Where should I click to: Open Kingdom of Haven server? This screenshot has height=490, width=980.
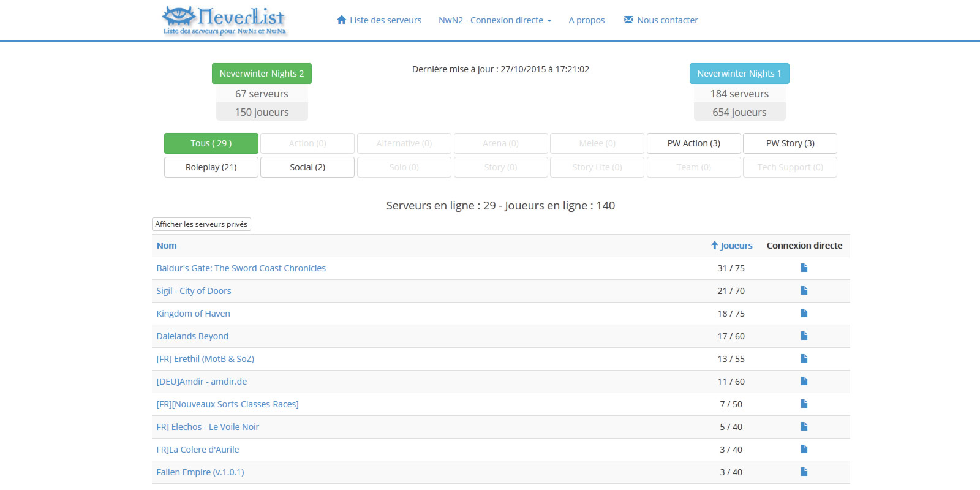pyautogui.click(x=193, y=314)
